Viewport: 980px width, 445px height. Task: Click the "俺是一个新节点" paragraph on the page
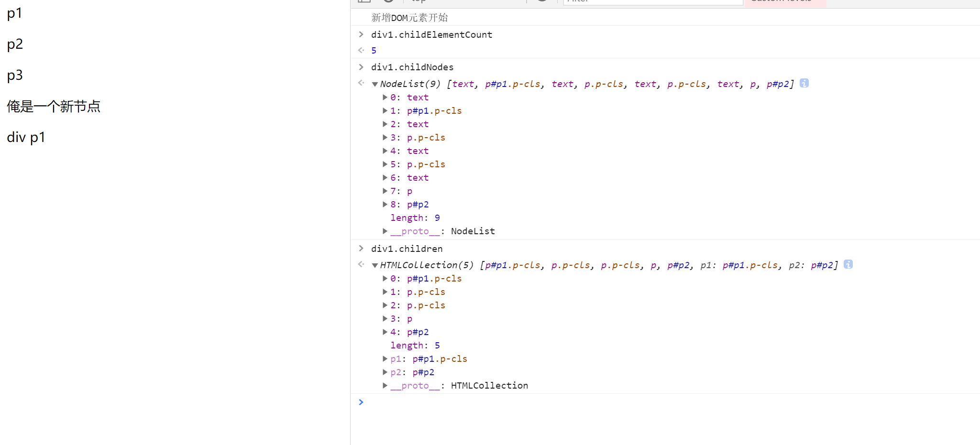tap(54, 106)
